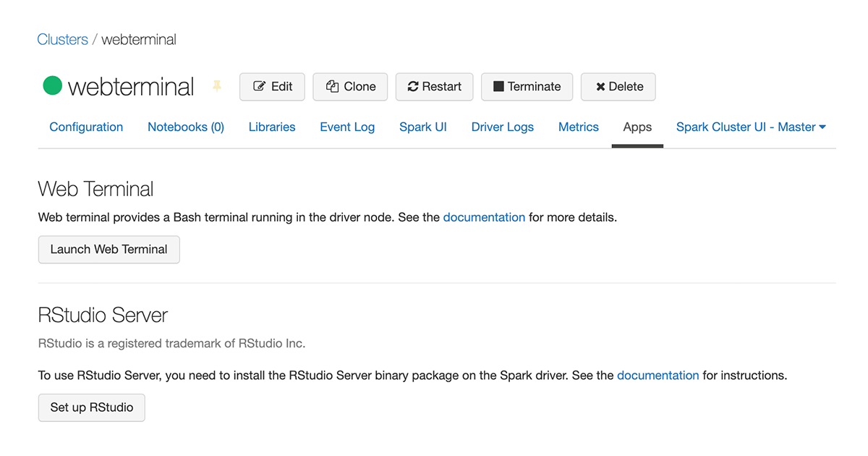Screen dimensions: 868x456
Task: Click the pin icon beside the webterminal name
Action: tap(216, 85)
